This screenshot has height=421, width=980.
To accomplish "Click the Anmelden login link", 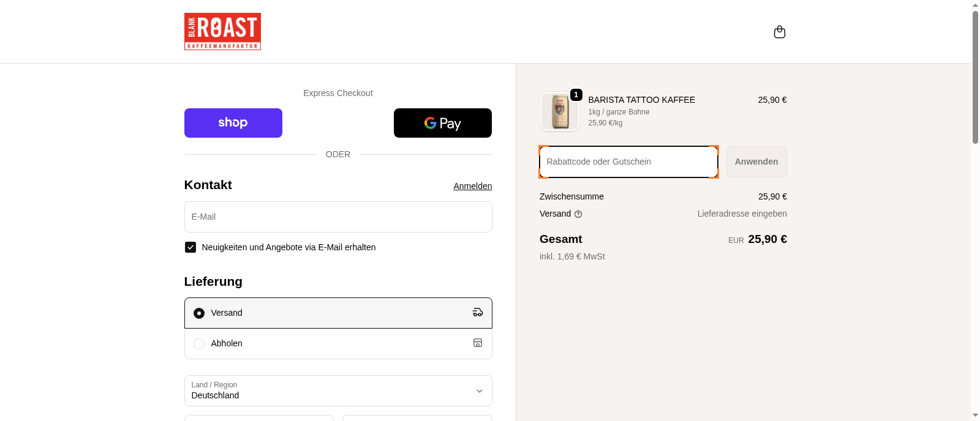I will point(472,186).
